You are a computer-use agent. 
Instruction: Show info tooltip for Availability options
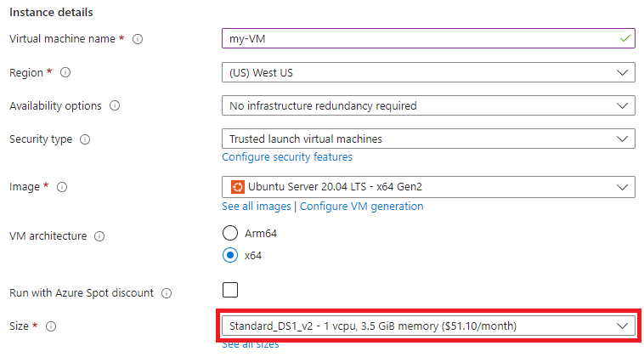point(115,106)
